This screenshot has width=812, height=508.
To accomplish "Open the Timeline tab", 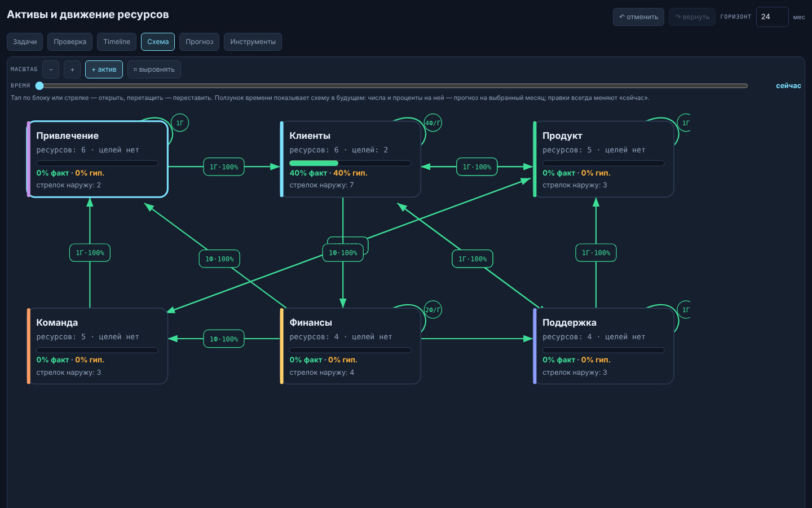I will (x=117, y=42).
